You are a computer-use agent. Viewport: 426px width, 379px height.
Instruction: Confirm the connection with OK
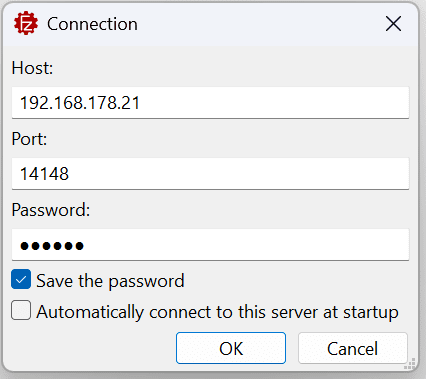coord(231,348)
